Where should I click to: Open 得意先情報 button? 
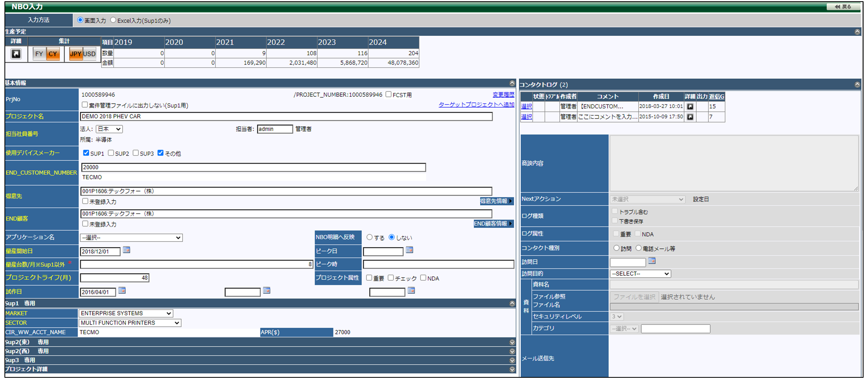pos(497,201)
